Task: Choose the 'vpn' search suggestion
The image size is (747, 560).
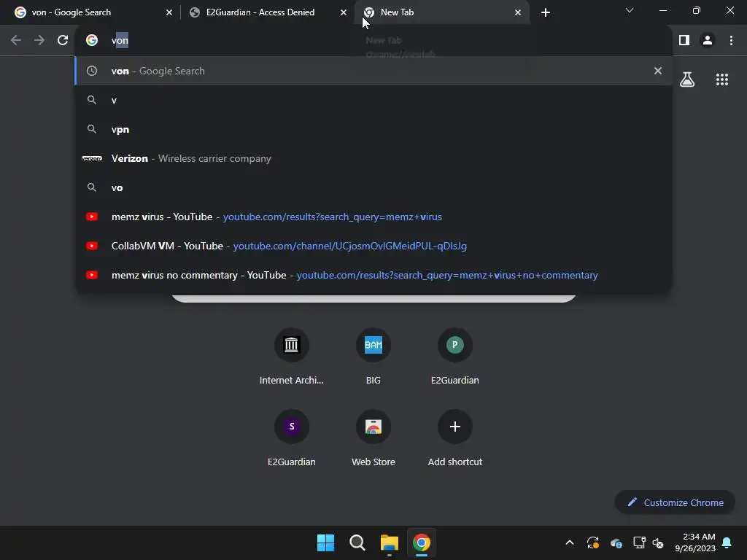Action: click(x=373, y=130)
